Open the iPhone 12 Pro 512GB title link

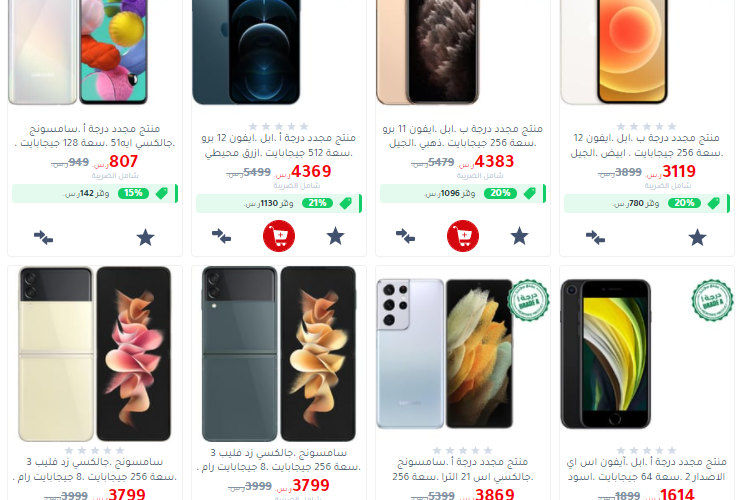279,145
